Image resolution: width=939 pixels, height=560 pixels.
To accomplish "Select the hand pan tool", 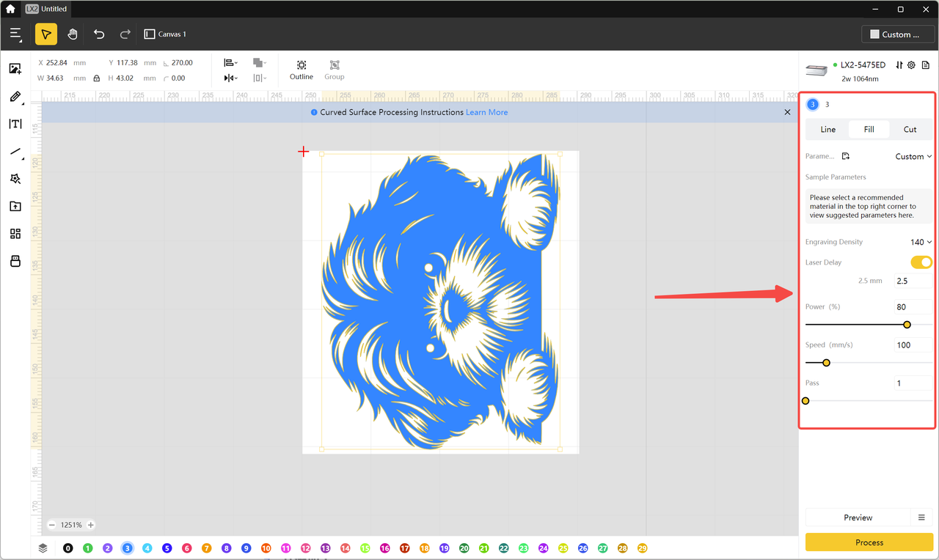I will tap(72, 34).
